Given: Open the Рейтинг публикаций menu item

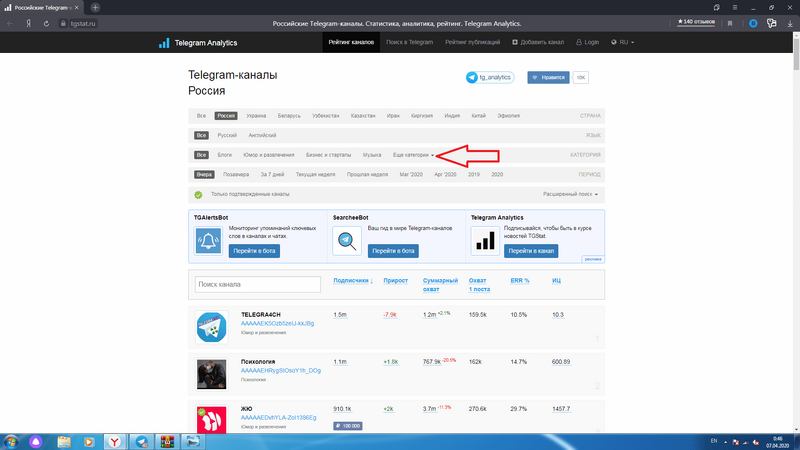Looking at the screenshot, I should (x=474, y=42).
